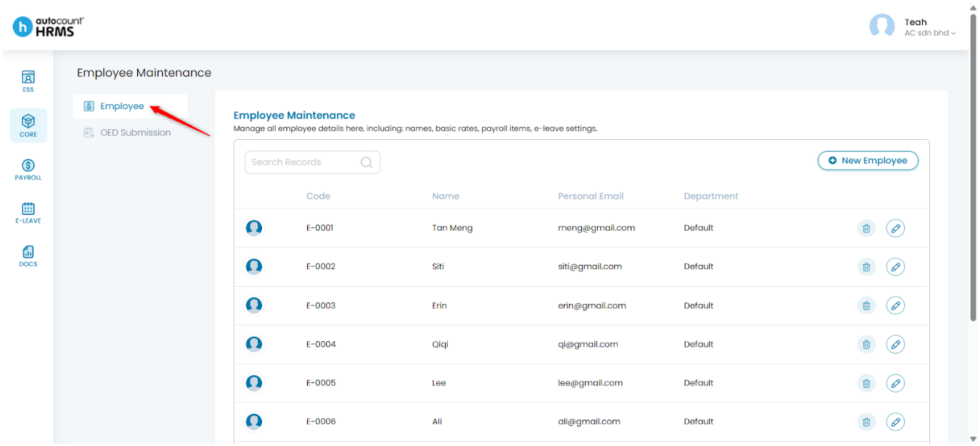980x446 pixels.
Task: Edit employee Ali record
Action: 895,422
